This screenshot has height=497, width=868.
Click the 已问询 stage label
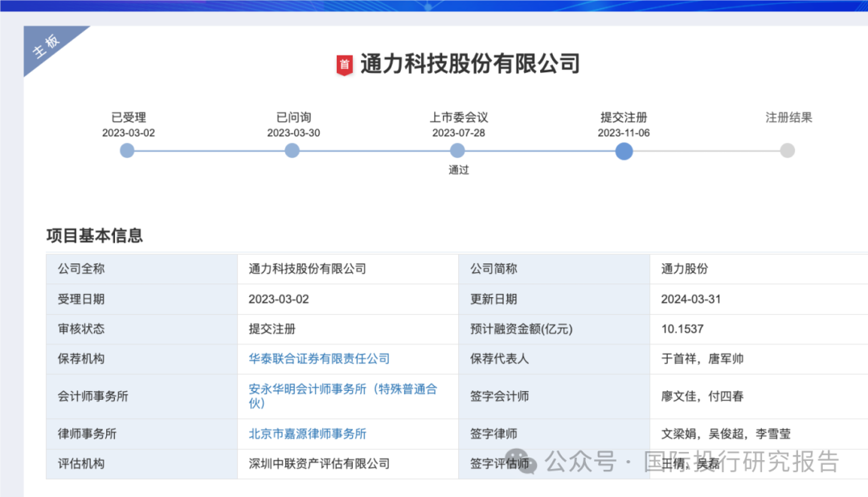293,117
